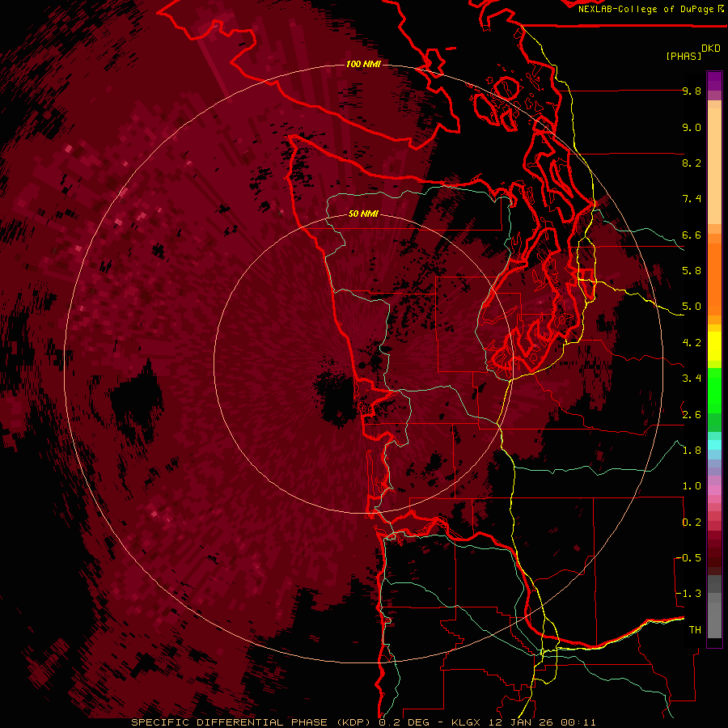Click the 6.6 value on color scale

692,235
